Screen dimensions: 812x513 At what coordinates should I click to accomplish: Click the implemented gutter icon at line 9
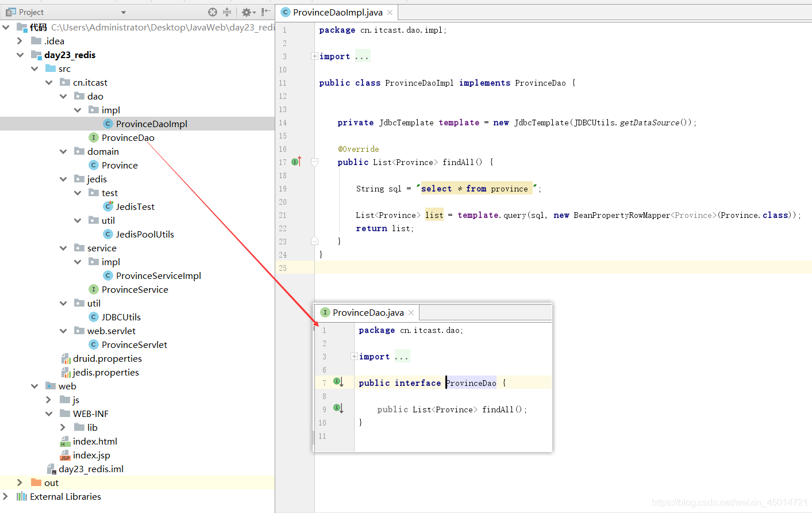(338, 408)
